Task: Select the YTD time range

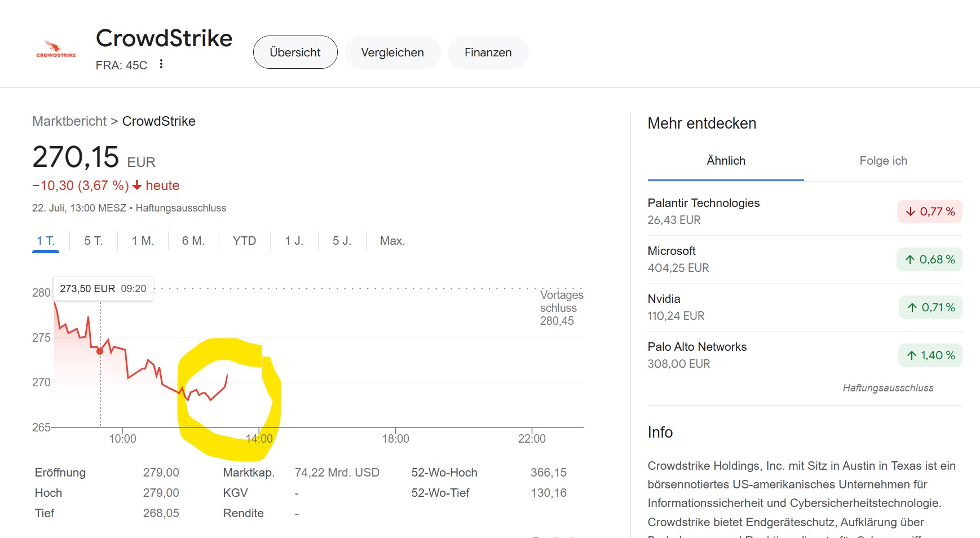Action: coord(244,241)
